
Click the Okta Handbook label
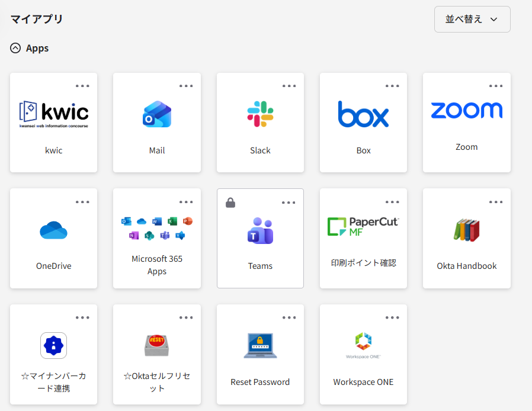point(466,266)
